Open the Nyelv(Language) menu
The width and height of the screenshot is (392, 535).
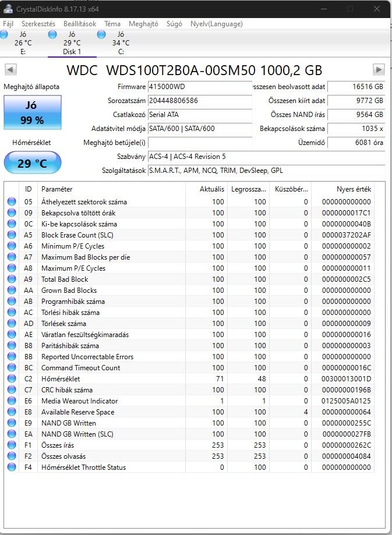click(x=217, y=24)
